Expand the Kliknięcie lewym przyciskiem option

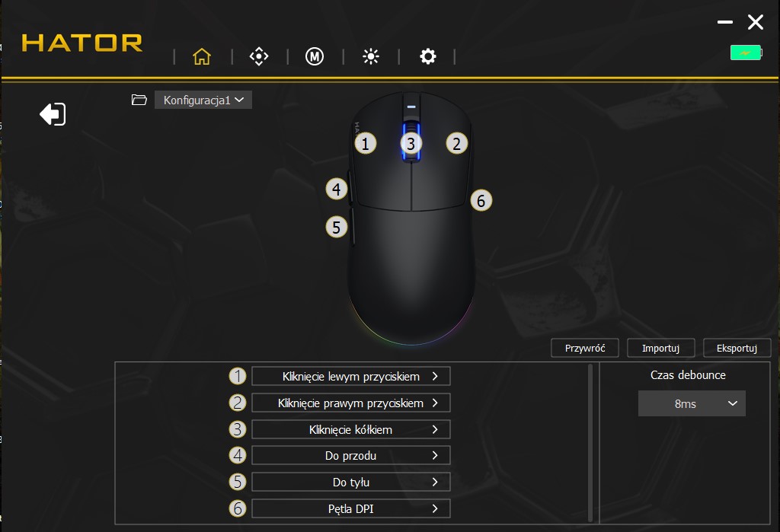[350, 376]
